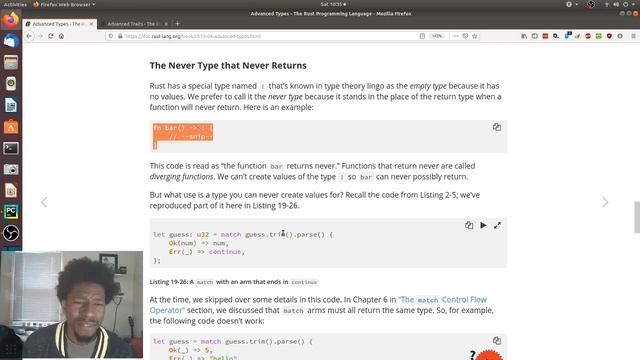Click the page vertical scrollbar thumb

click(x=637, y=217)
